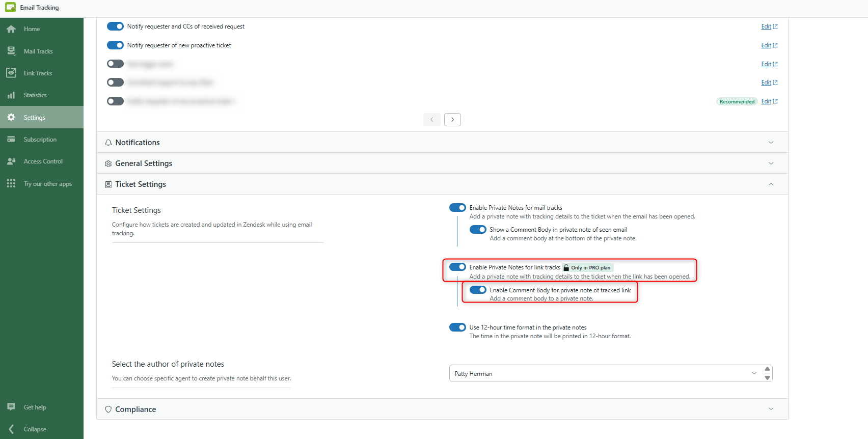This screenshot has width=868, height=439.
Task: Click external link icon for Notify requester and CCs
Action: pyautogui.click(x=775, y=26)
